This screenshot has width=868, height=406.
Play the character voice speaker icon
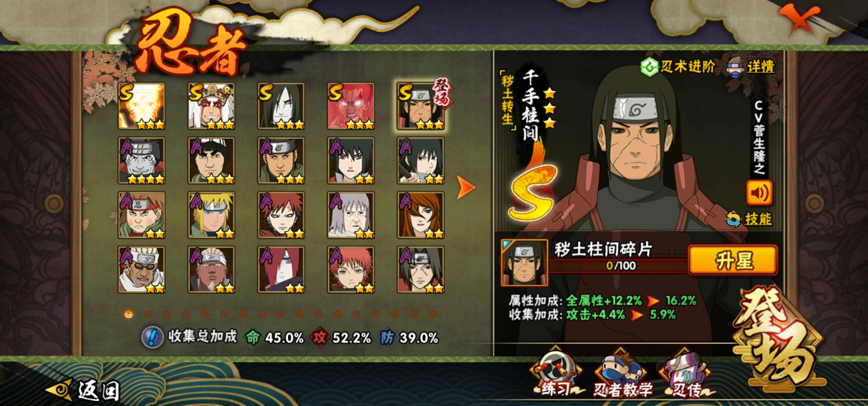pyautogui.click(x=759, y=193)
